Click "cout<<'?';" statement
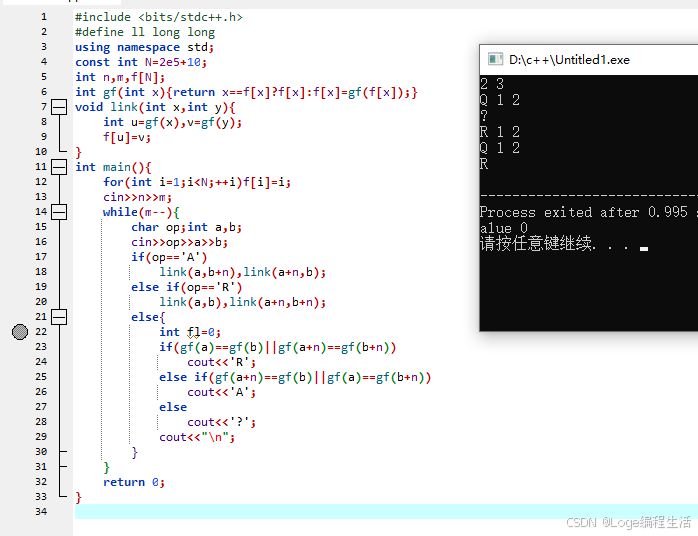 coord(222,422)
